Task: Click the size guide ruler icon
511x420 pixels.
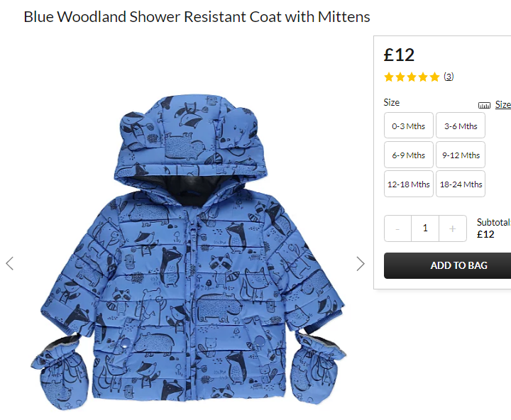Action: pos(484,105)
